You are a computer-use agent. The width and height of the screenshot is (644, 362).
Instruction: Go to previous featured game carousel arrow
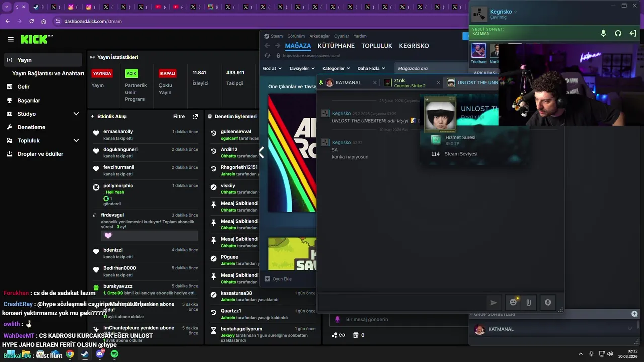coord(262,152)
